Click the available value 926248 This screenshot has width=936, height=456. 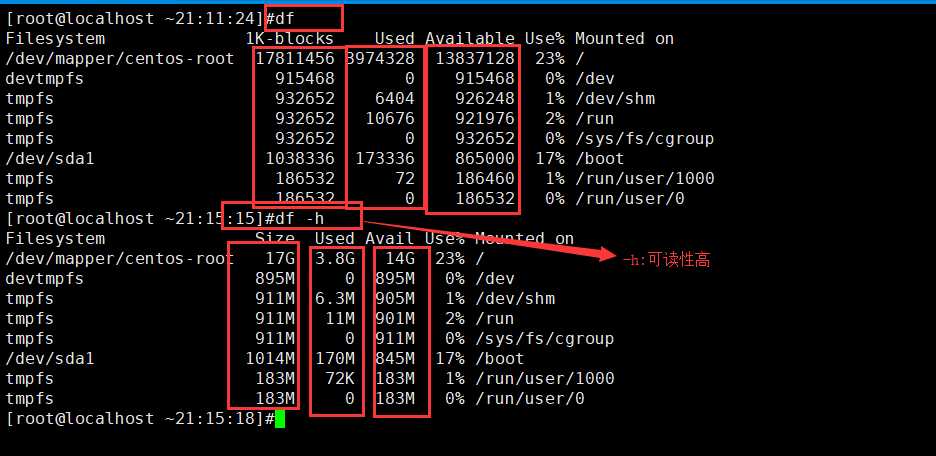(485, 98)
